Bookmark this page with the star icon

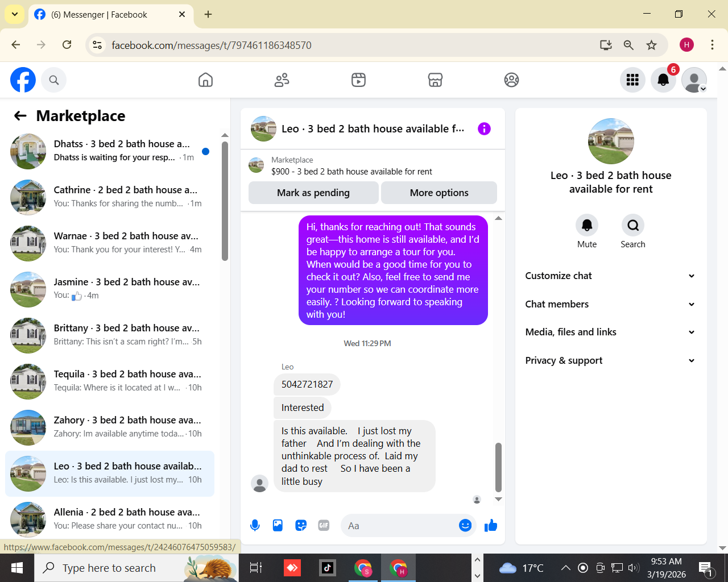click(651, 45)
